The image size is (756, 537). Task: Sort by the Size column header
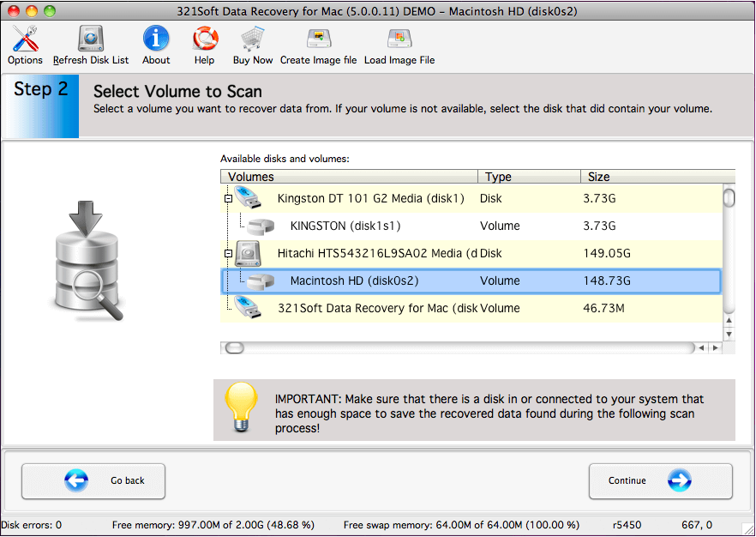[657, 177]
